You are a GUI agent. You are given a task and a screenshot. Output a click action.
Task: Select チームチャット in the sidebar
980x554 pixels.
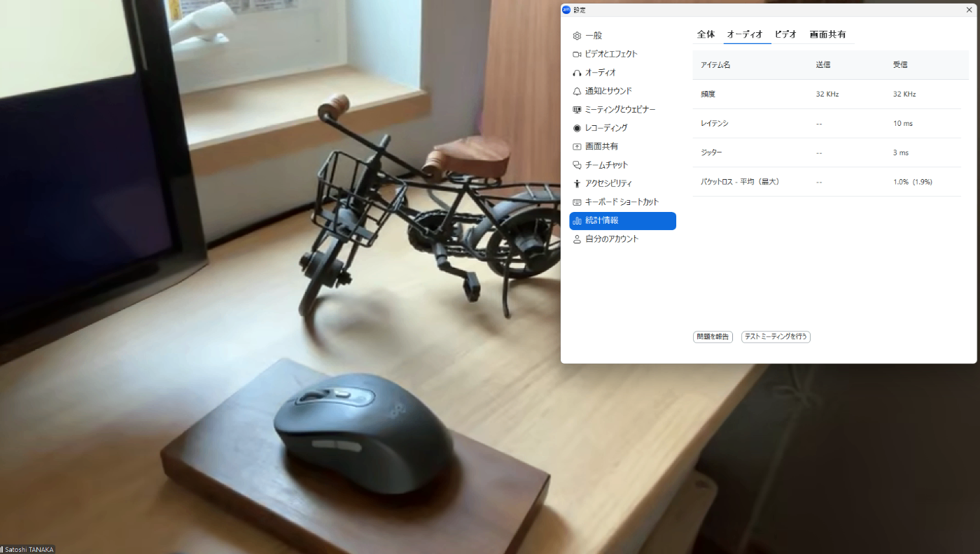coord(622,165)
